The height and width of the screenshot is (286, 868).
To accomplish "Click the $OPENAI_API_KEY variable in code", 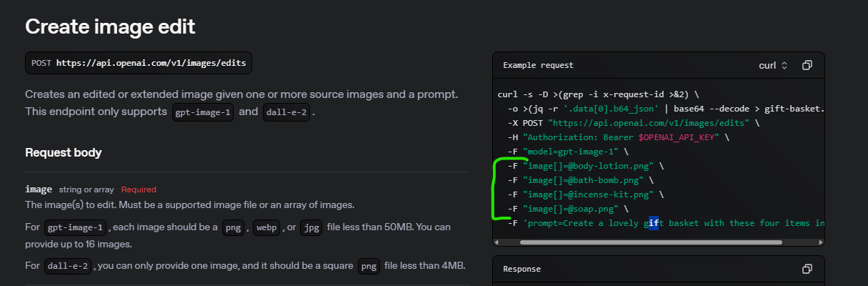I will point(688,137).
